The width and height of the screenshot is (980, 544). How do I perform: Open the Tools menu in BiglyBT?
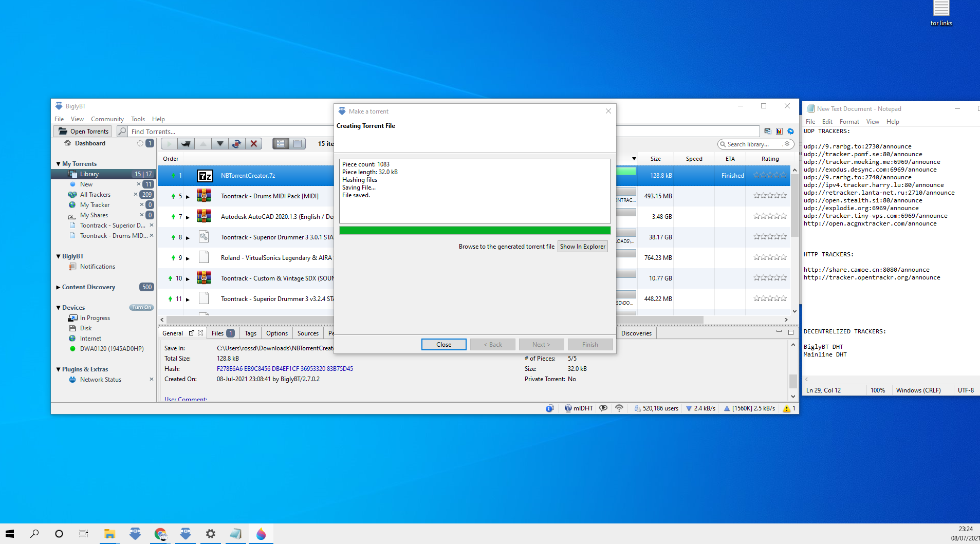pyautogui.click(x=138, y=119)
